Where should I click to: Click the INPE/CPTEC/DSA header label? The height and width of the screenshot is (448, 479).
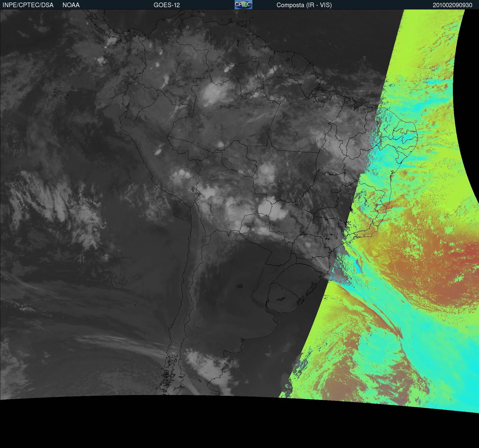tap(28, 5)
